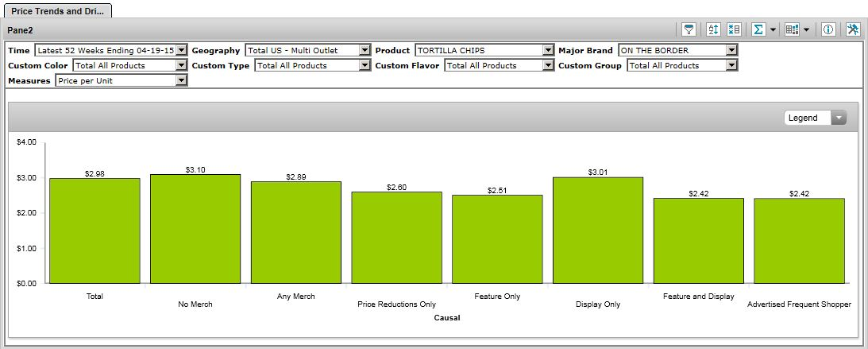Click the Custom Type dropdown
Screen dimensions: 868x349
tap(365, 65)
